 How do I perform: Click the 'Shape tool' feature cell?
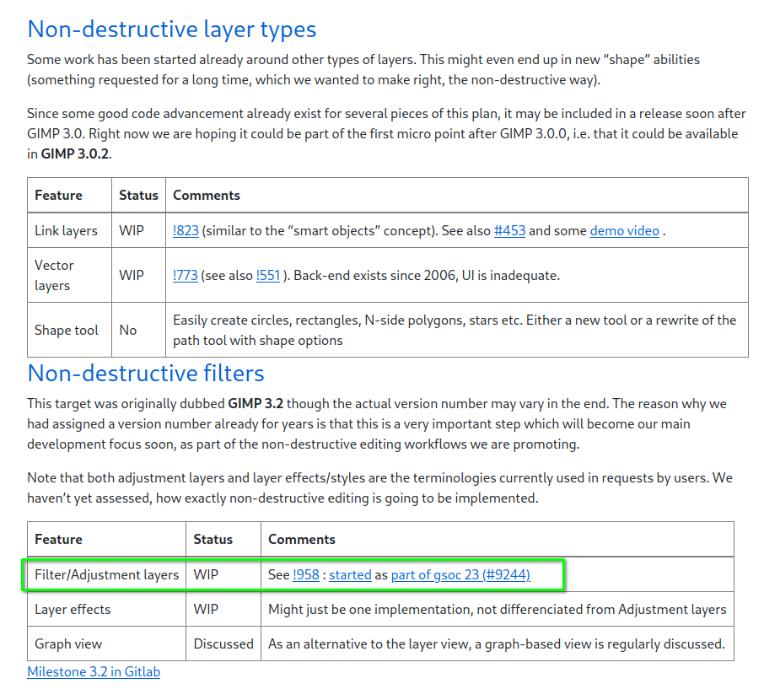(x=67, y=330)
